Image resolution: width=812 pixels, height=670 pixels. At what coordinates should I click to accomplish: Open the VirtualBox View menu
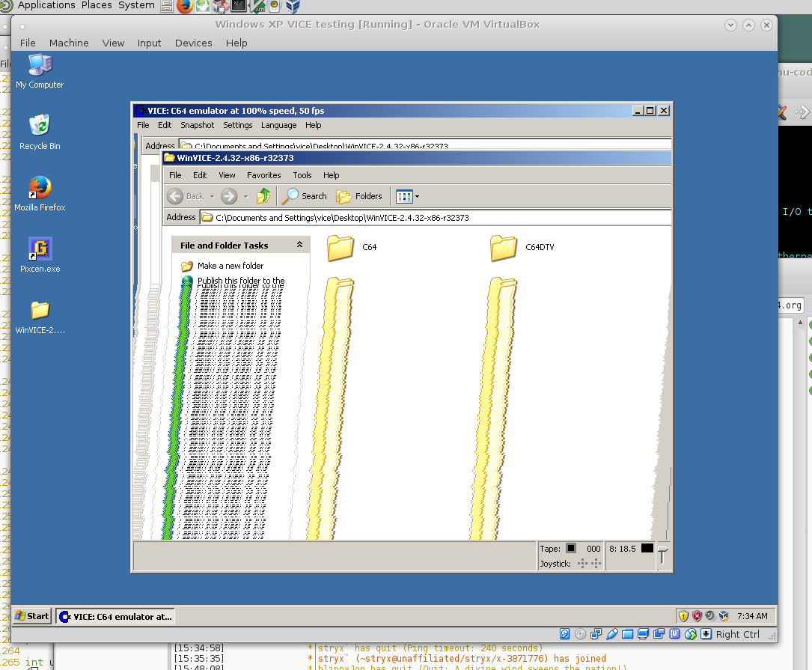click(113, 43)
